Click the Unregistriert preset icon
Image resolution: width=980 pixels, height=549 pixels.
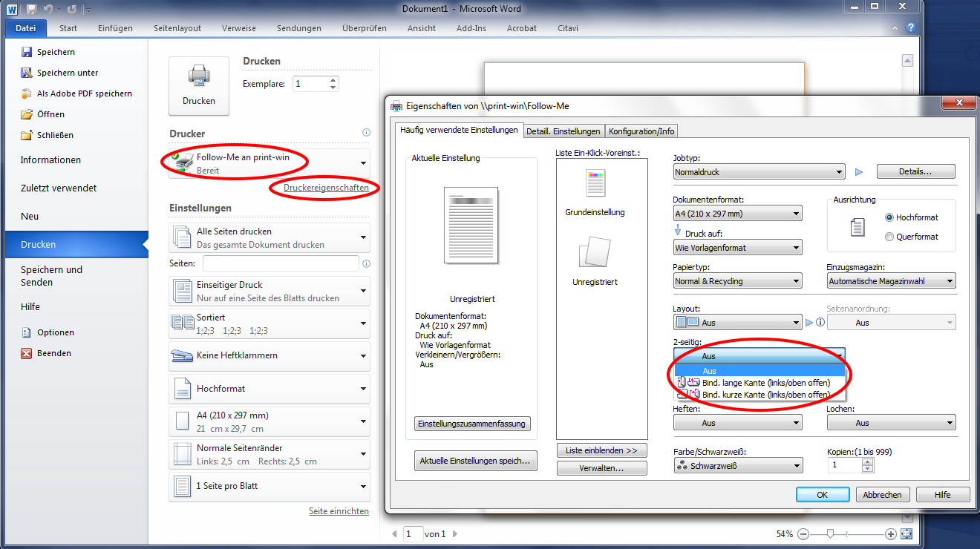coord(595,252)
